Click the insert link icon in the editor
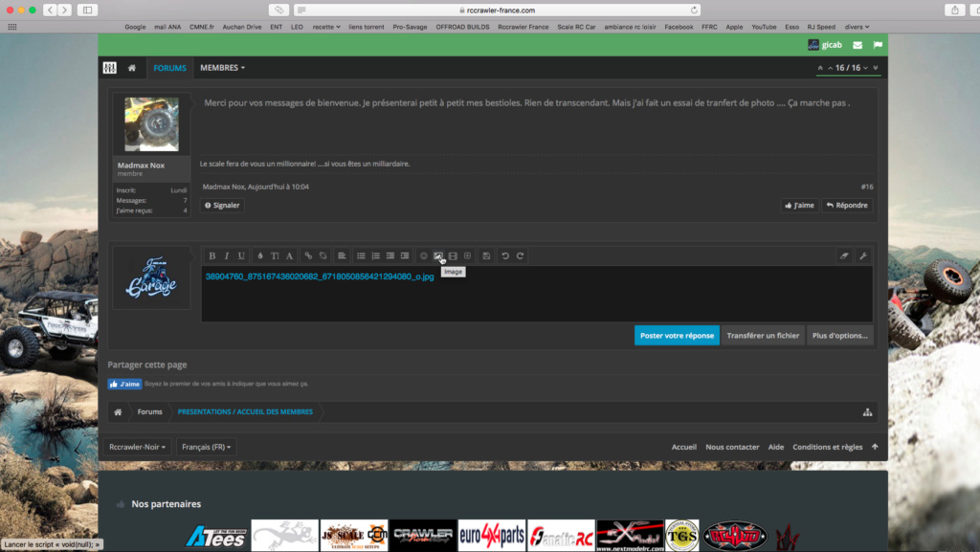 pos(308,255)
